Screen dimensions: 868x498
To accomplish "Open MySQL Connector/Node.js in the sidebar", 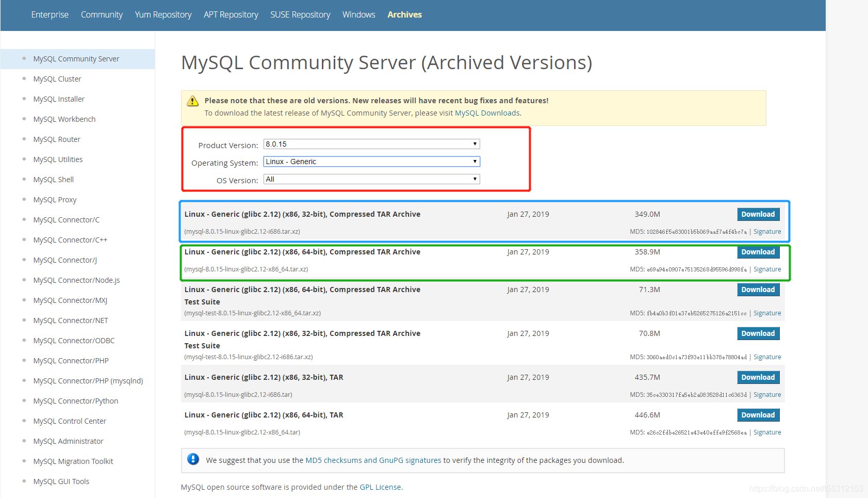I will pyautogui.click(x=76, y=280).
